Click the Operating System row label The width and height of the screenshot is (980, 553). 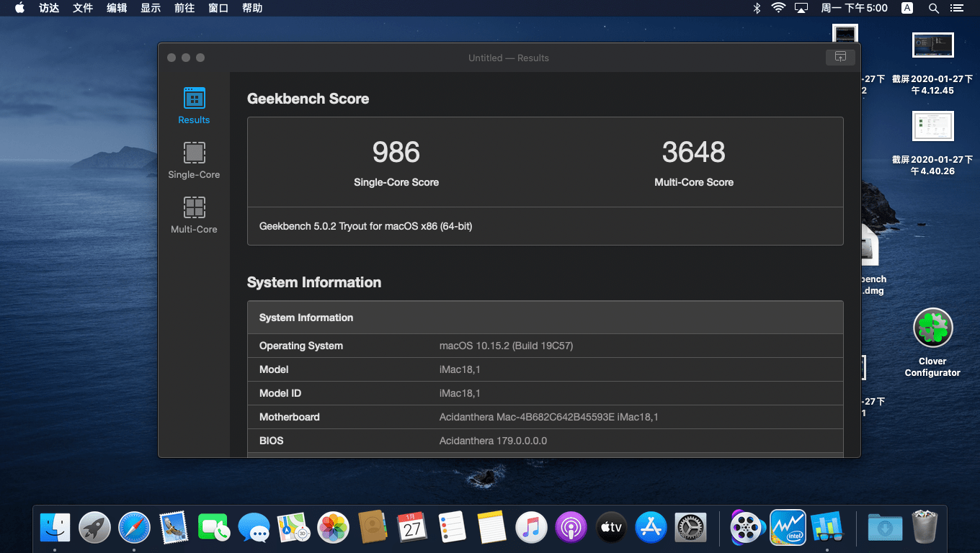301,346
